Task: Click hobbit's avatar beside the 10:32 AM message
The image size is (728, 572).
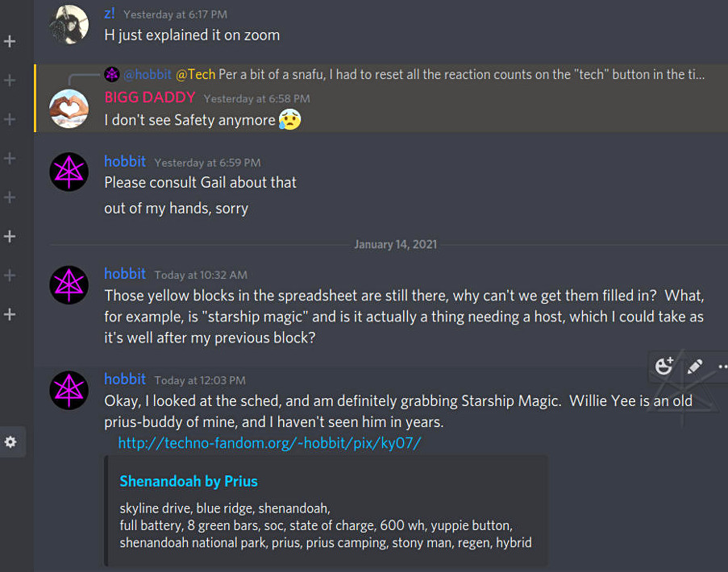Action: 69,284
